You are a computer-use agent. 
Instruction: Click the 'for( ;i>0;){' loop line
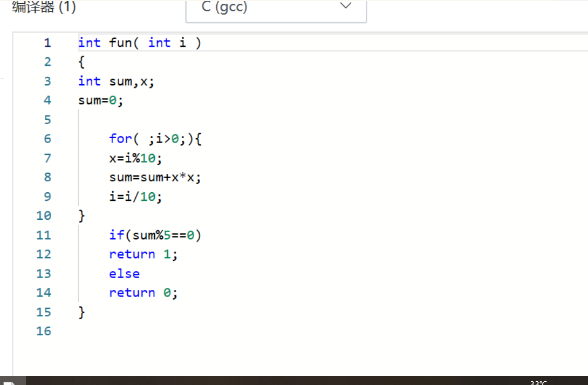click(x=155, y=139)
